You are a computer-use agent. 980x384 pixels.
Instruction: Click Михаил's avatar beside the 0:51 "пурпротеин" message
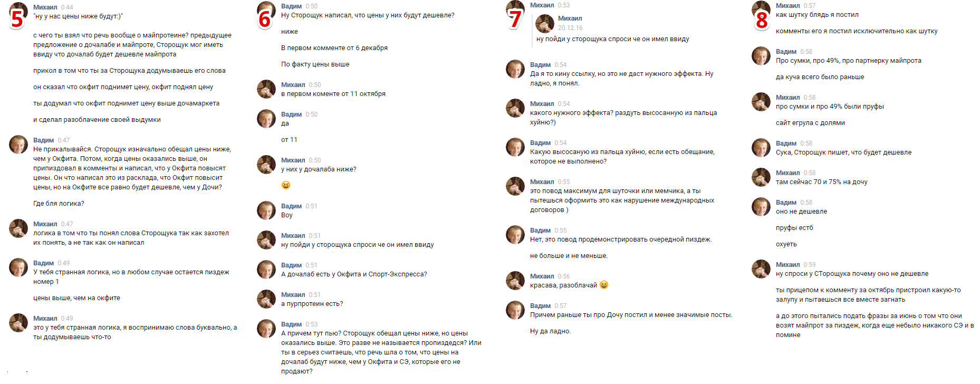[266, 299]
